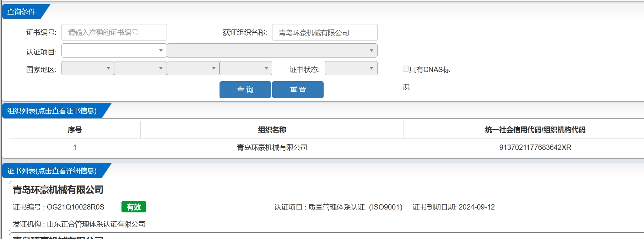Open the second 国家地区 dropdown
The image size is (644, 239).
point(140,68)
